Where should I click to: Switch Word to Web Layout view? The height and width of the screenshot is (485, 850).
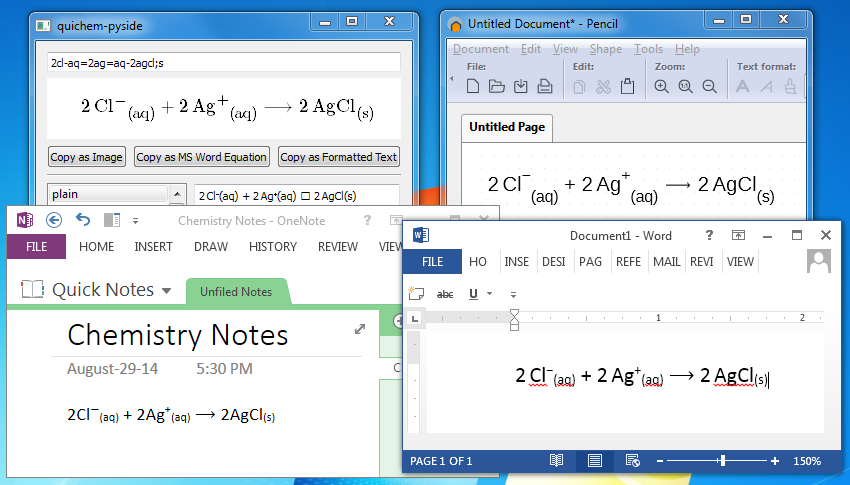point(633,461)
